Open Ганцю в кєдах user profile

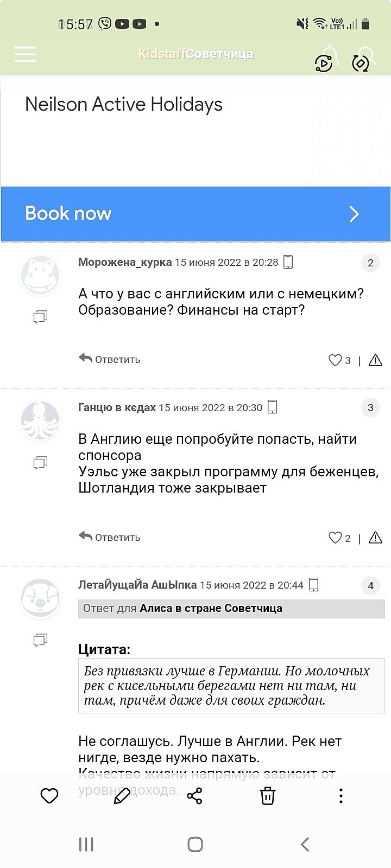(x=117, y=407)
